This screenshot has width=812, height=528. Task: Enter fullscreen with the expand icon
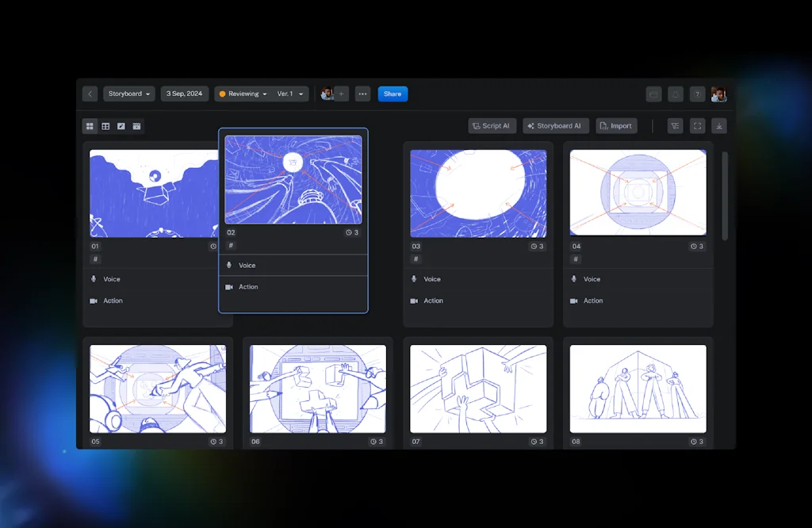[x=697, y=125]
